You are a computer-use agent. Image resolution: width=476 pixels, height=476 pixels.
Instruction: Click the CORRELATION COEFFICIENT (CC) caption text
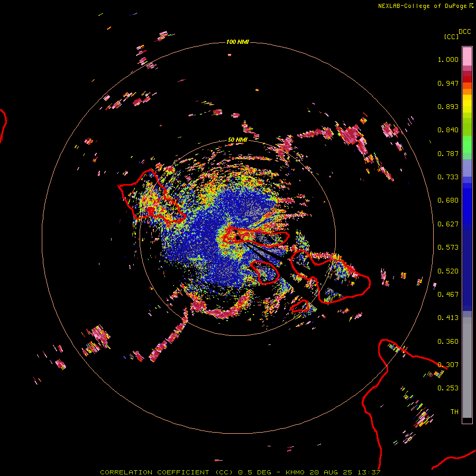[167, 472]
